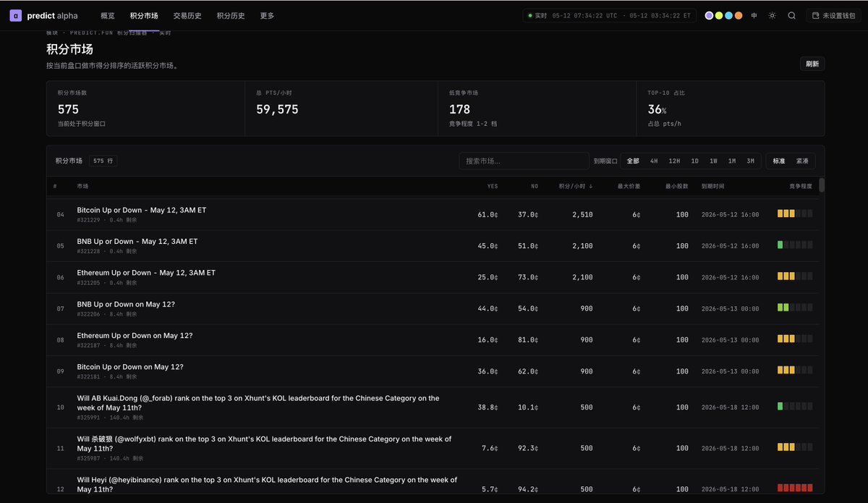Select the 3M expiry window filter

coord(751,161)
